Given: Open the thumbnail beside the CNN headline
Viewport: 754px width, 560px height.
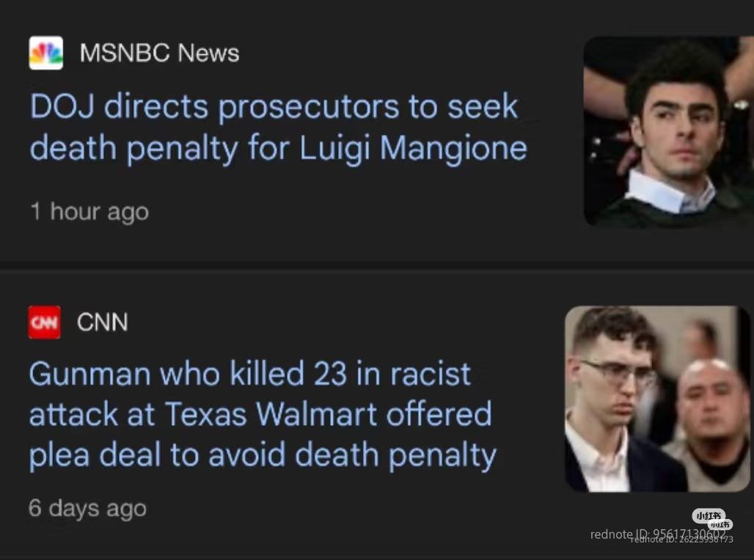Looking at the screenshot, I should pyautogui.click(x=657, y=399).
